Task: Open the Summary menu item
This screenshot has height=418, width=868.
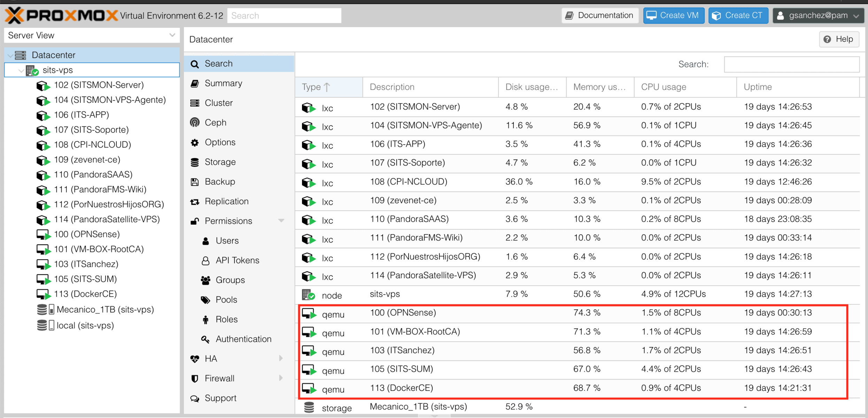Action: tap(239, 84)
